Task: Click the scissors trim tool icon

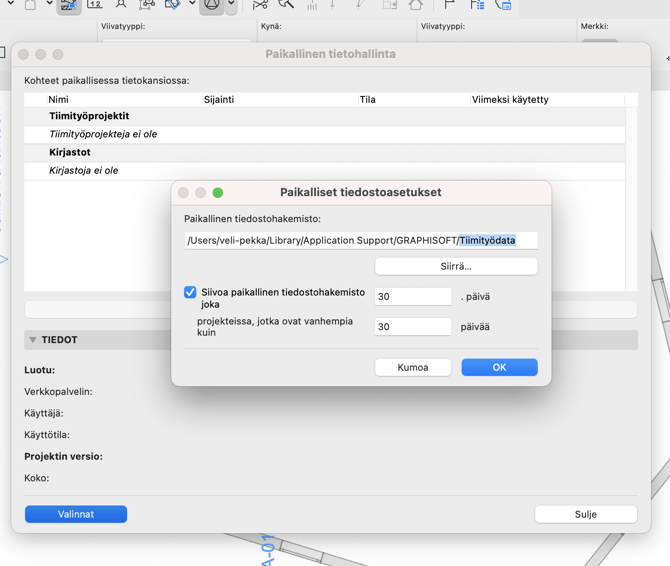Action: pyautogui.click(x=260, y=5)
